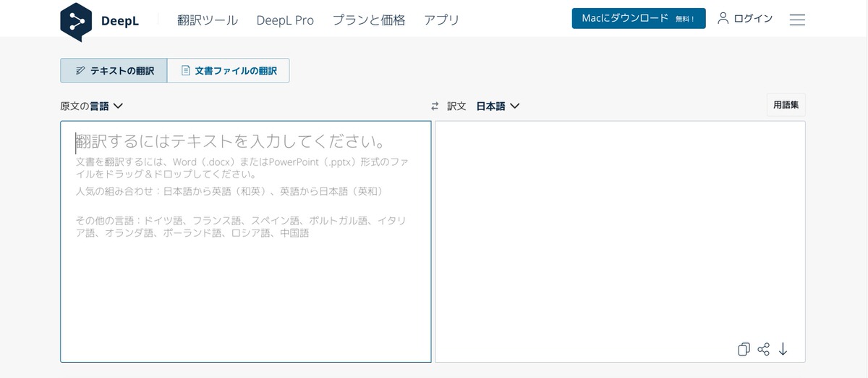This screenshot has width=868, height=378.
Task: Click the DeepL hexagon logo
Action: pyautogui.click(x=77, y=22)
